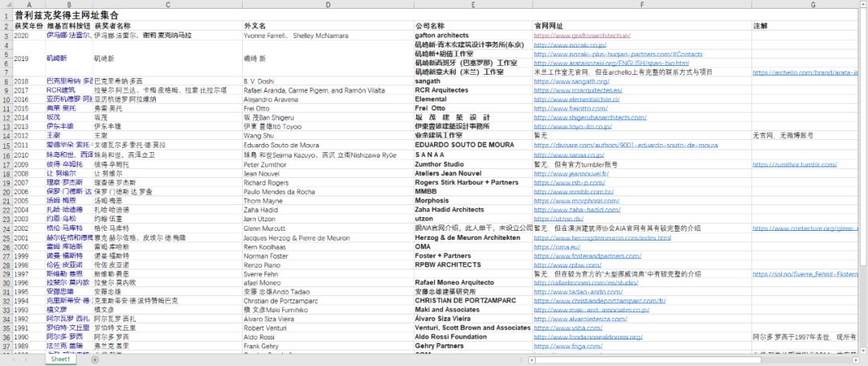Select column A header
Image resolution: width=868 pixels, height=366 pixels.
click(29, 5)
